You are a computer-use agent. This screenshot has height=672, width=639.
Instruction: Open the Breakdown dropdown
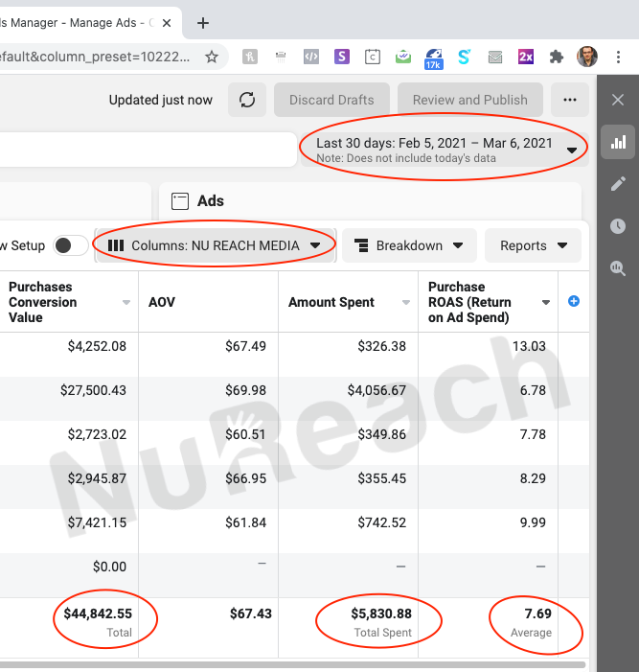point(409,245)
